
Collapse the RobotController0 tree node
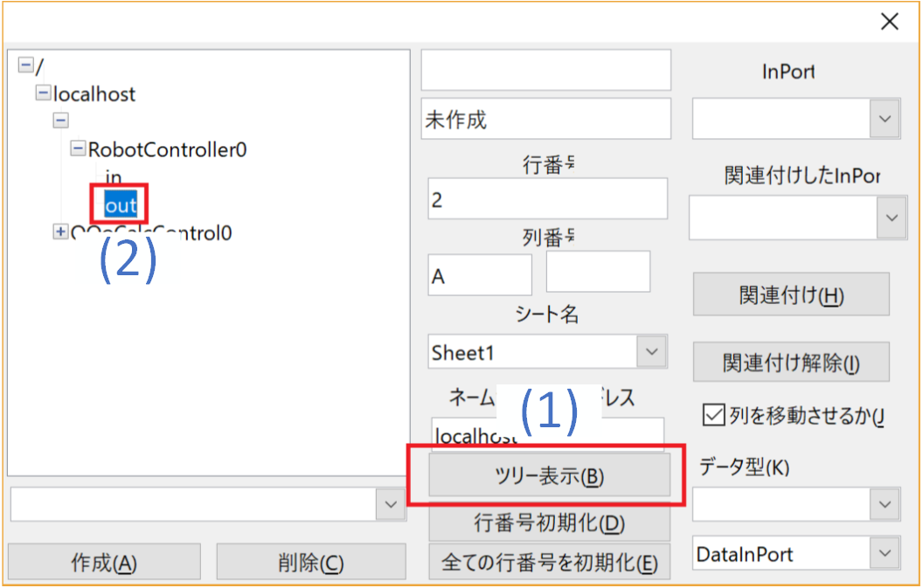(x=78, y=149)
